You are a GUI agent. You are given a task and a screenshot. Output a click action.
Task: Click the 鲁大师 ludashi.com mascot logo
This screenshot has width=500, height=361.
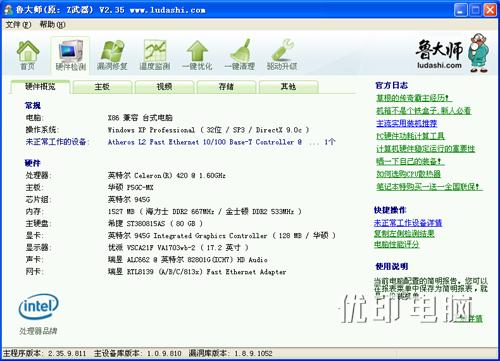pos(452,53)
